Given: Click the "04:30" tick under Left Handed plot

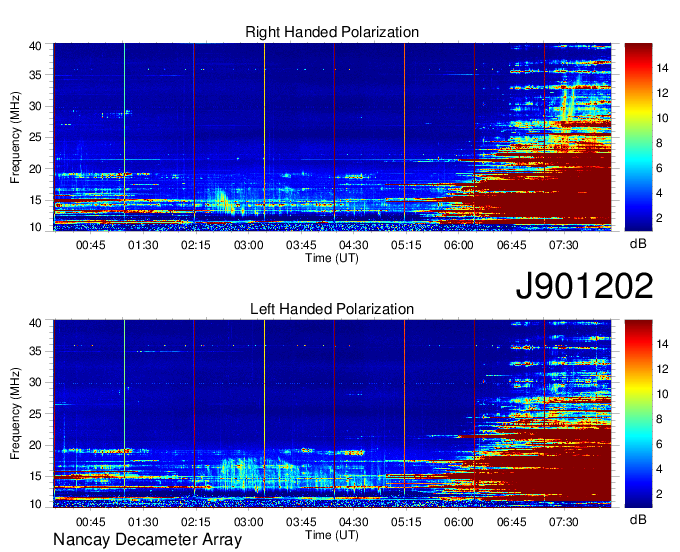Looking at the screenshot, I should point(353,522).
